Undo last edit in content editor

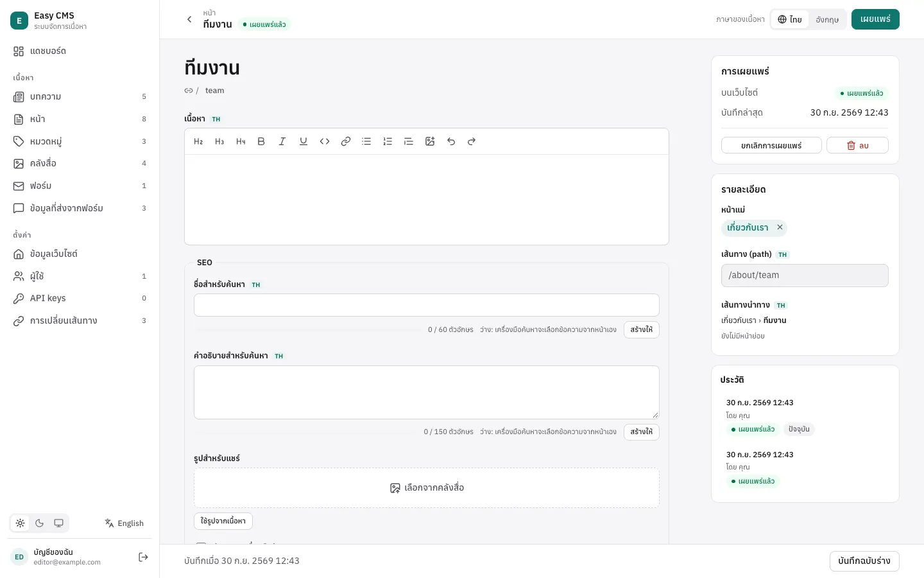(x=451, y=141)
